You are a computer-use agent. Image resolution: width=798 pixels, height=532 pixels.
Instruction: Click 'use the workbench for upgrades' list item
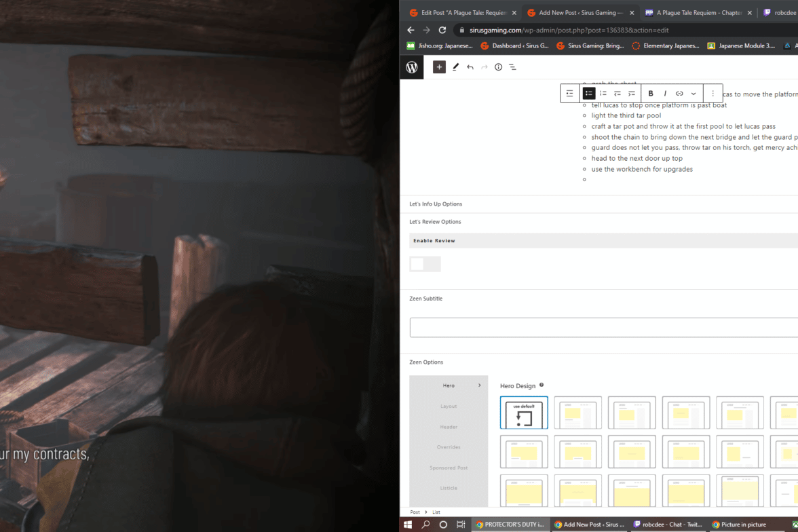642,169
